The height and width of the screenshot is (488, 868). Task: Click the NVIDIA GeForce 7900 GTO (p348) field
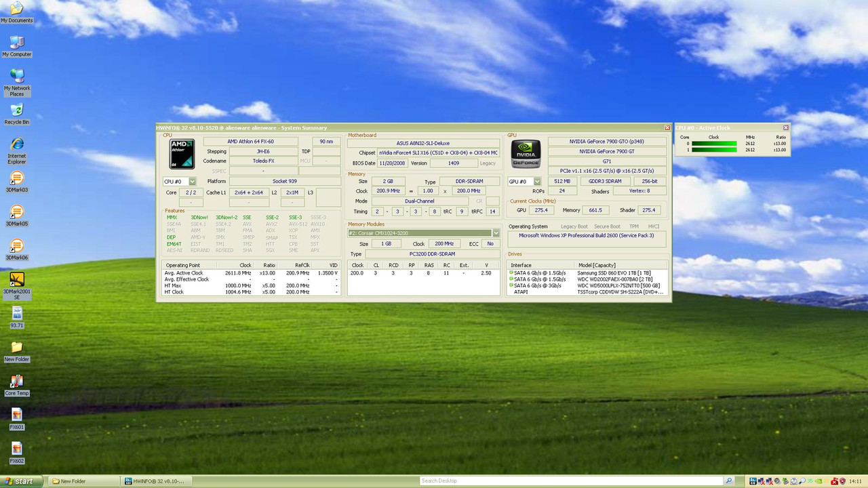[x=607, y=142]
